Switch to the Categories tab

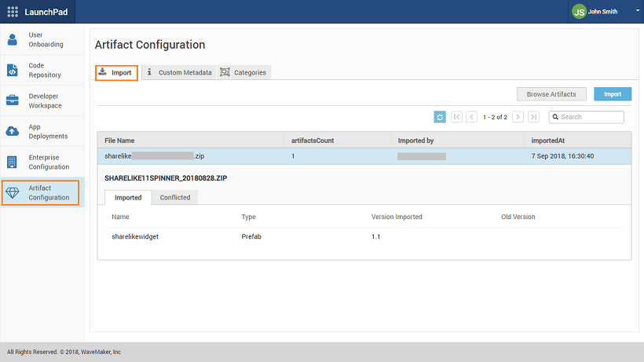(x=243, y=72)
